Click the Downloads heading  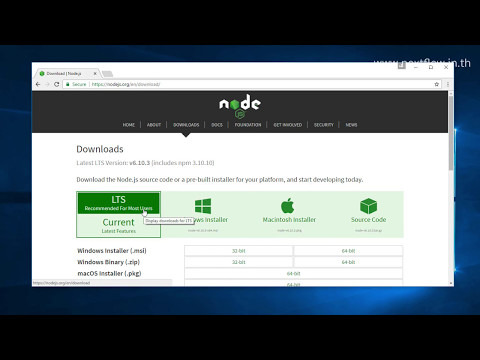coord(100,149)
